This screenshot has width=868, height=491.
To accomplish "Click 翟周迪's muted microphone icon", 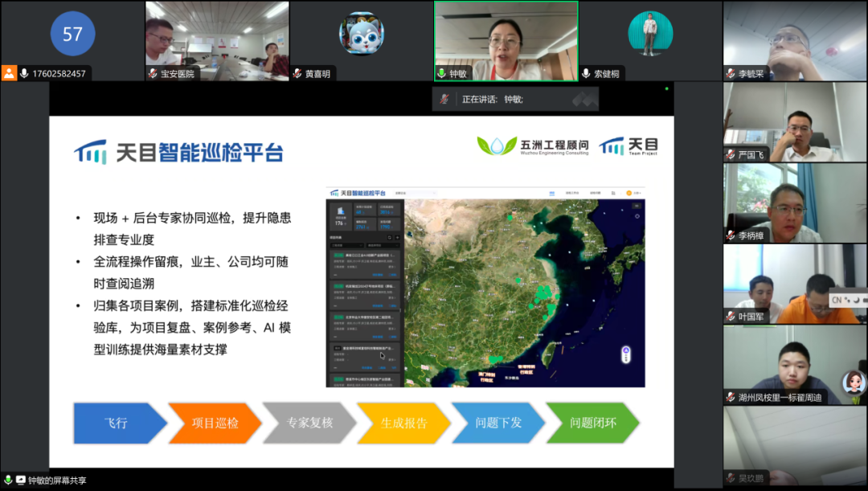I will click(731, 398).
